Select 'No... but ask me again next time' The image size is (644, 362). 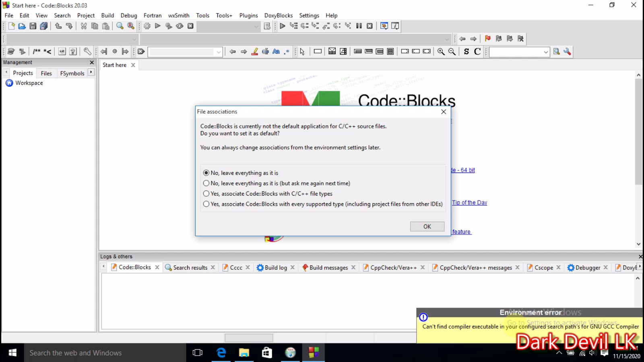(277, 183)
